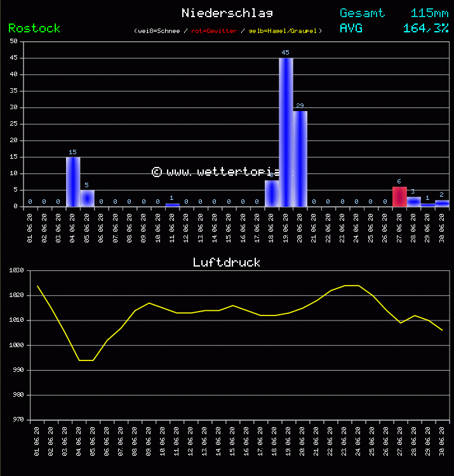Select the red thunderstorm bar labeled 6

pyautogui.click(x=399, y=196)
